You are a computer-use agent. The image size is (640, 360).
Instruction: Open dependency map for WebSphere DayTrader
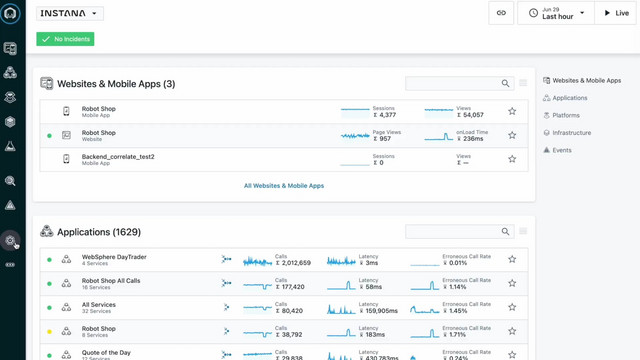pyautogui.click(x=226, y=259)
